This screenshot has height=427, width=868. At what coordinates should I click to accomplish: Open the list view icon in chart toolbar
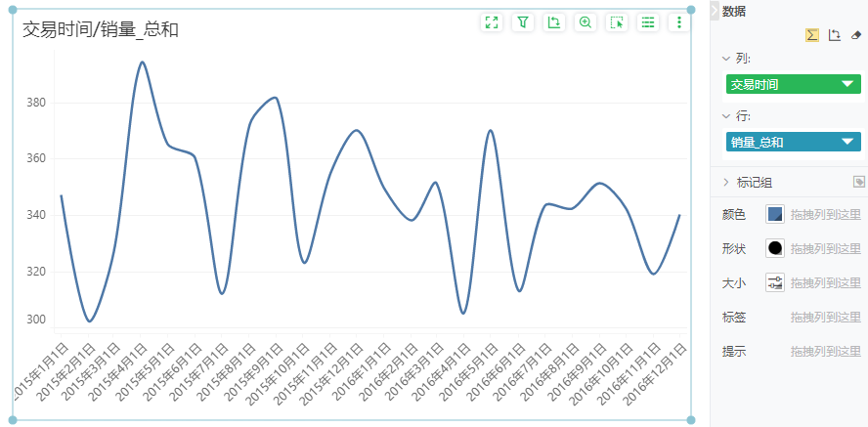click(648, 22)
